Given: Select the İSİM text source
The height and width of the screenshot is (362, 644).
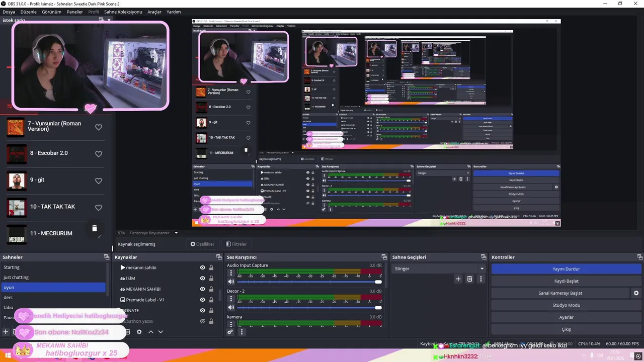Looking at the screenshot, I should pos(131,278).
